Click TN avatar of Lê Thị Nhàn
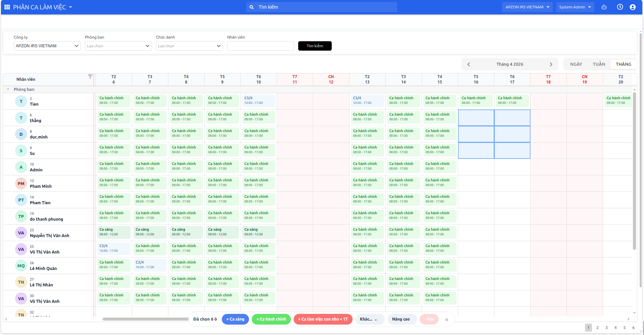This screenshot has width=644, height=335. click(x=21, y=282)
